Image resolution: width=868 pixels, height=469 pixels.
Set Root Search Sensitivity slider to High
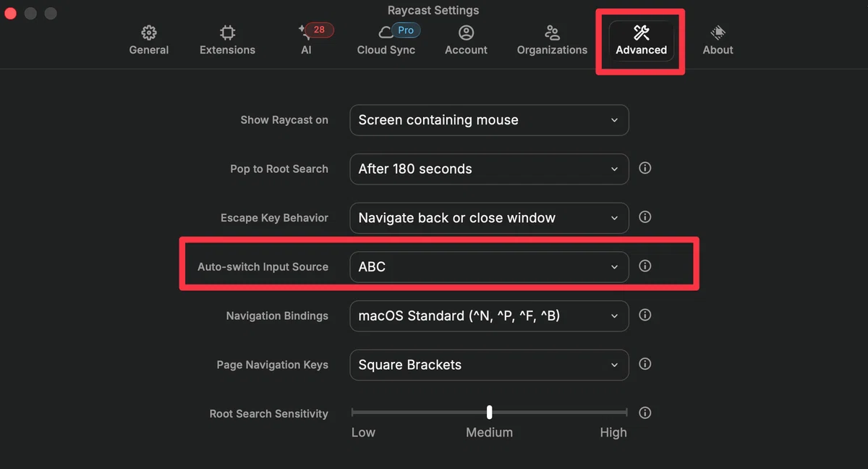coord(626,413)
